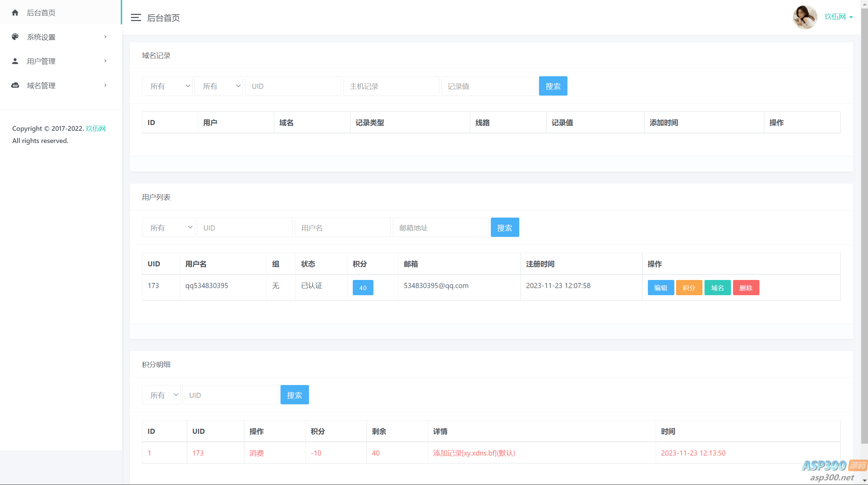The image size is (868, 485).
Task: Expand the 域名管理 menu chevron
Action: coord(105,85)
